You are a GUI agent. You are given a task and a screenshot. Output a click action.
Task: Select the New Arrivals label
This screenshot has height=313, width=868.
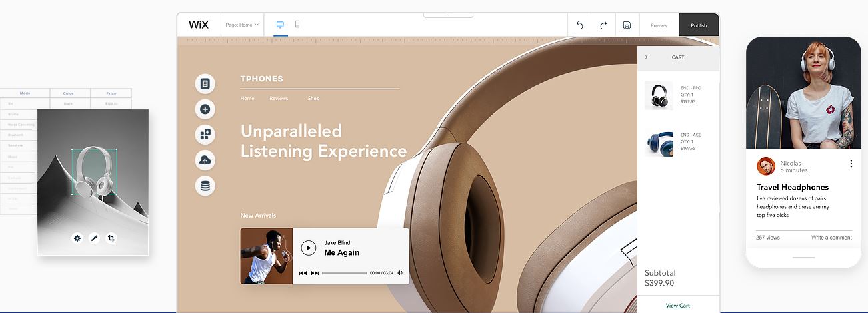[x=258, y=215]
